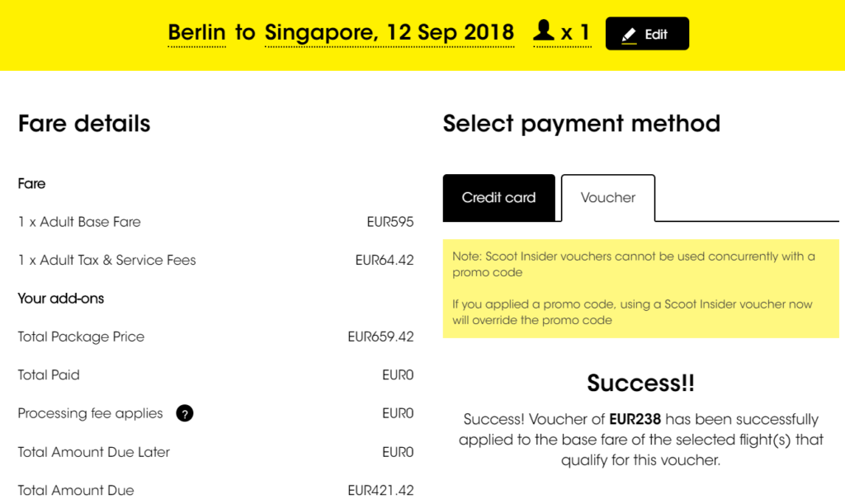Click the Scoot Insider voucher note box

[640, 289]
